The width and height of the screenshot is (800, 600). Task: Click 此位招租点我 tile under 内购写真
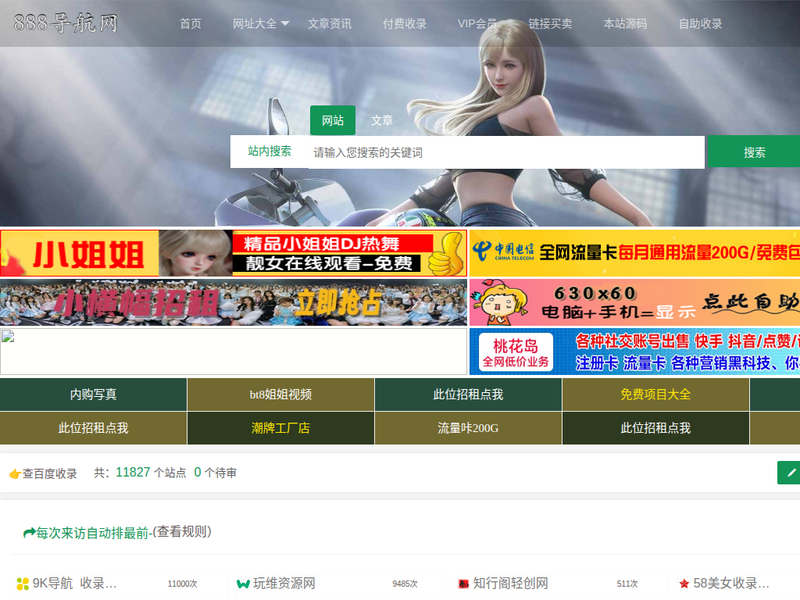pos(93,428)
